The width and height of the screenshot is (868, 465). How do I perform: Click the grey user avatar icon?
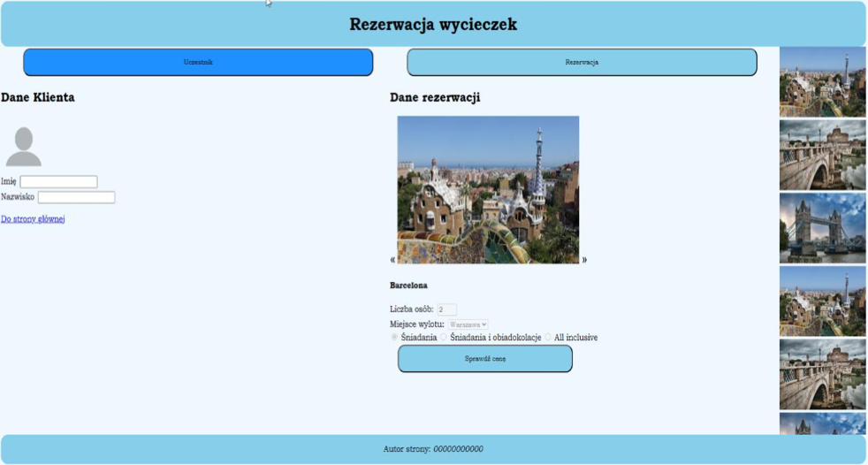click(23, 147)
